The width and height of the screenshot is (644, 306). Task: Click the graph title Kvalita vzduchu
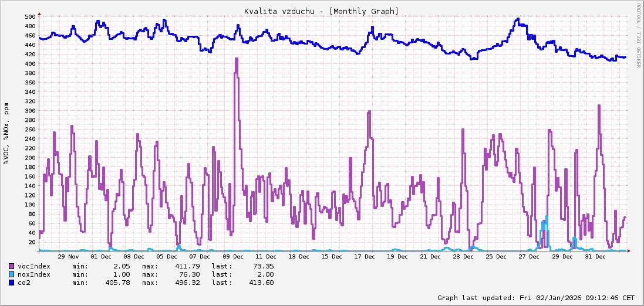pyautogui.click(x=321, y=11)
